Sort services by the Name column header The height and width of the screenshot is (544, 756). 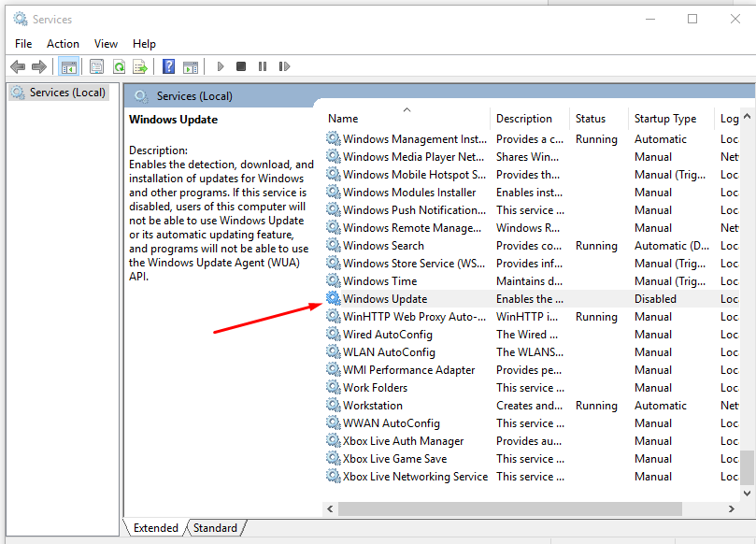tap(406, 119)
